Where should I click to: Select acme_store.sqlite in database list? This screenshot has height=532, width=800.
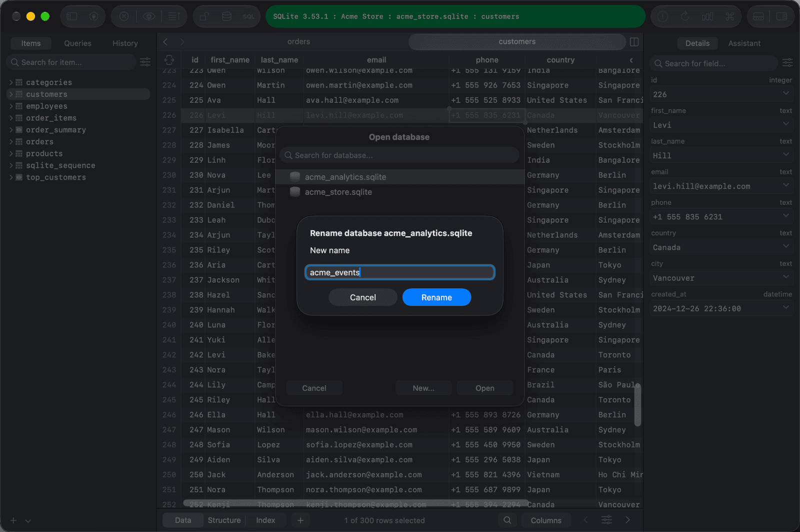point(399,192)
